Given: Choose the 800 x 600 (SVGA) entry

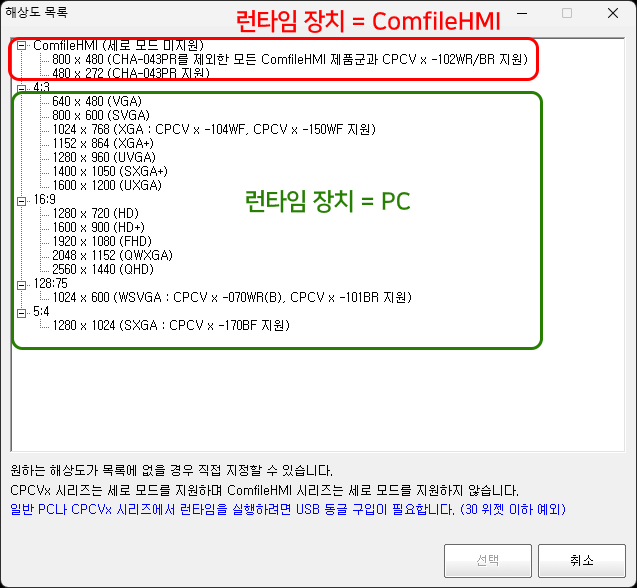Looking at the screenshot, I should [98, 116].
